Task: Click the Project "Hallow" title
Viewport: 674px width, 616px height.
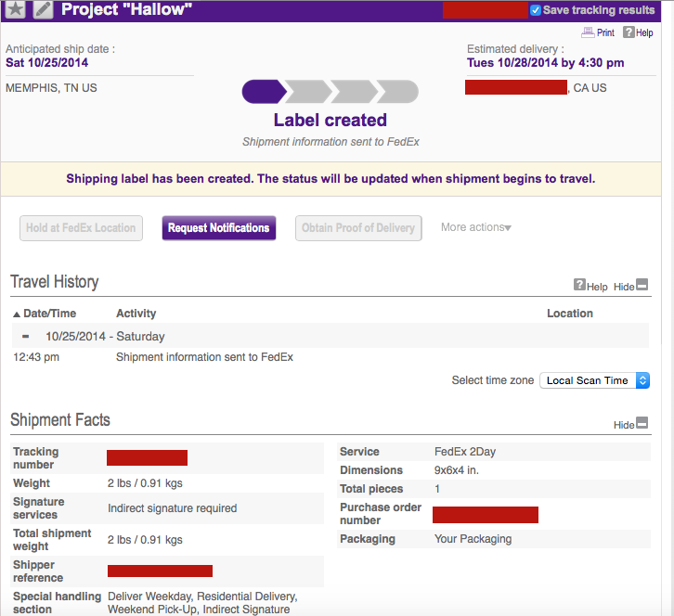Action: pos(126,9)
